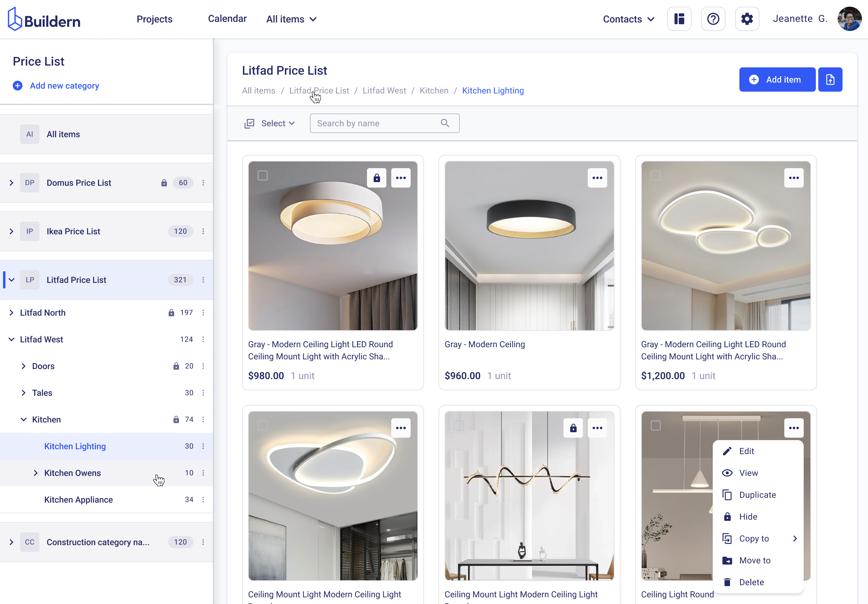Viewport: 868px width, 604px height.
Task: Go to Projects page
Action: click(154, 19)
